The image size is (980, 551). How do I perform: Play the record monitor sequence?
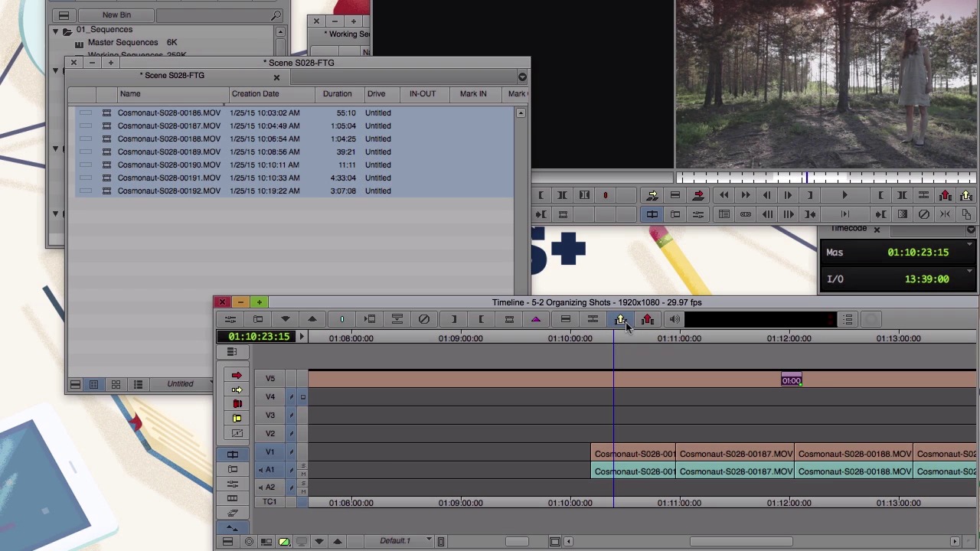(844, 196)
